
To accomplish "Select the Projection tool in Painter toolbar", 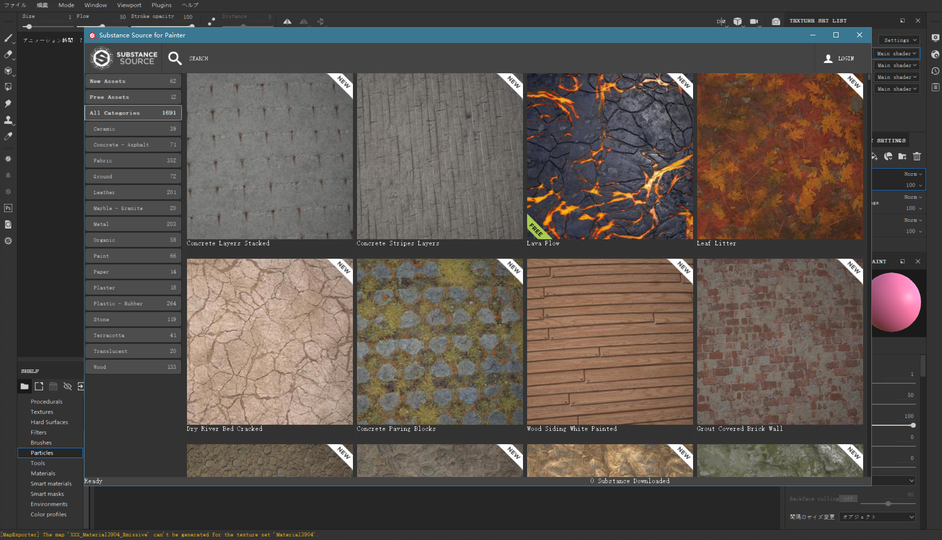I will click(8, 71).
